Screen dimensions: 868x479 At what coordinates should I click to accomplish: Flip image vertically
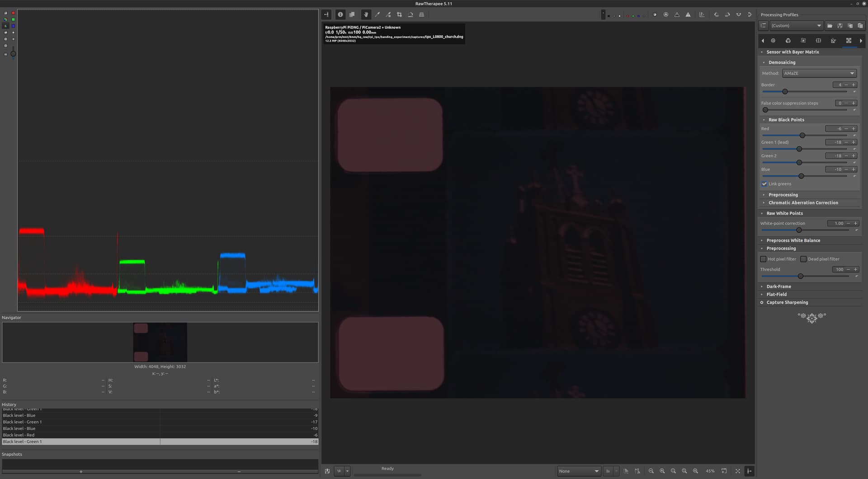click(x=750, y=14)
